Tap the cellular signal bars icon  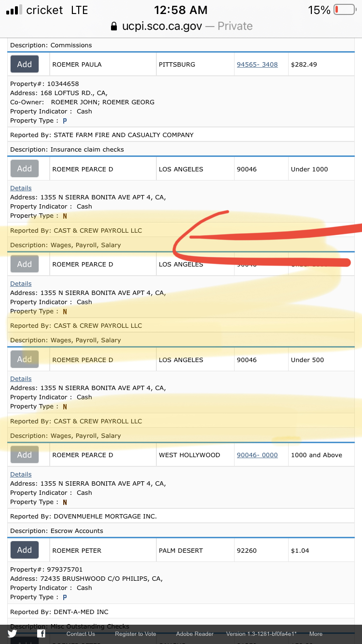14,10
